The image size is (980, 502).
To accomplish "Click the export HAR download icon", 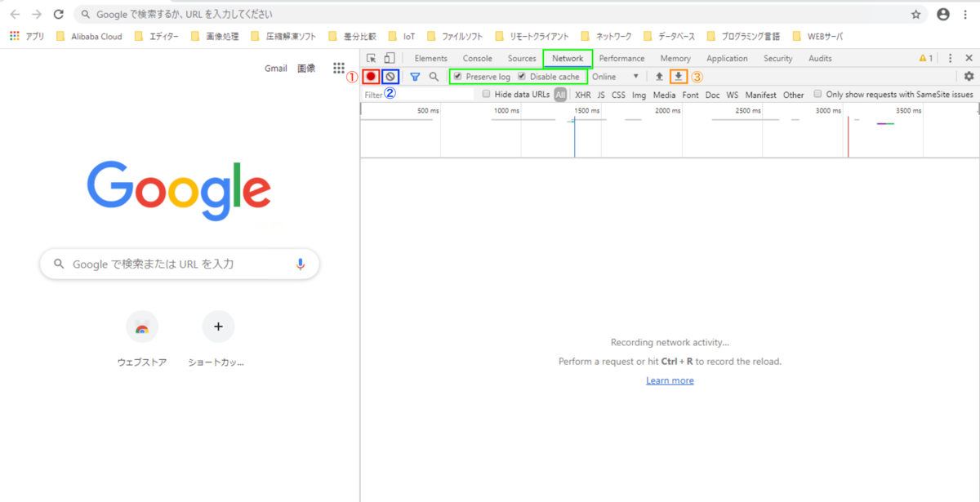I will coord(678,77).
